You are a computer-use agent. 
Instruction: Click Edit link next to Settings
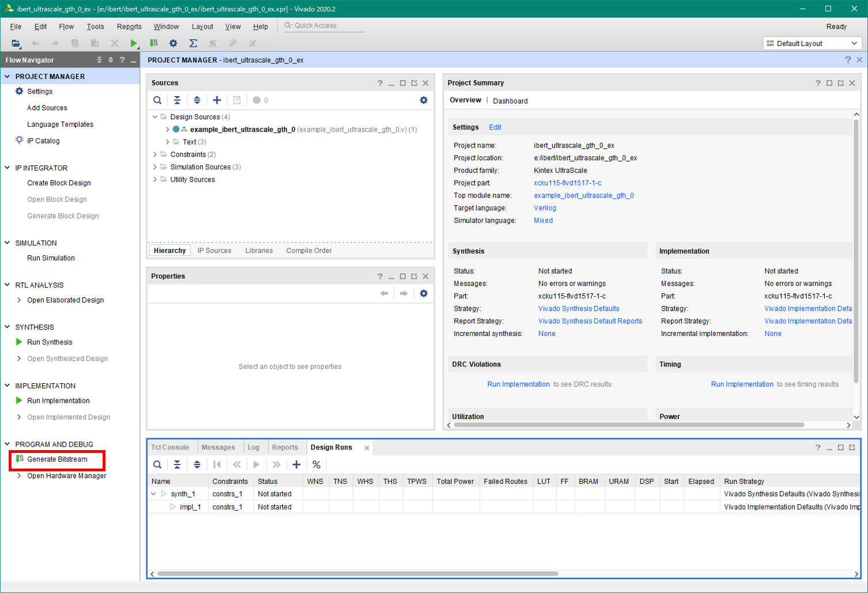(495, 127)
